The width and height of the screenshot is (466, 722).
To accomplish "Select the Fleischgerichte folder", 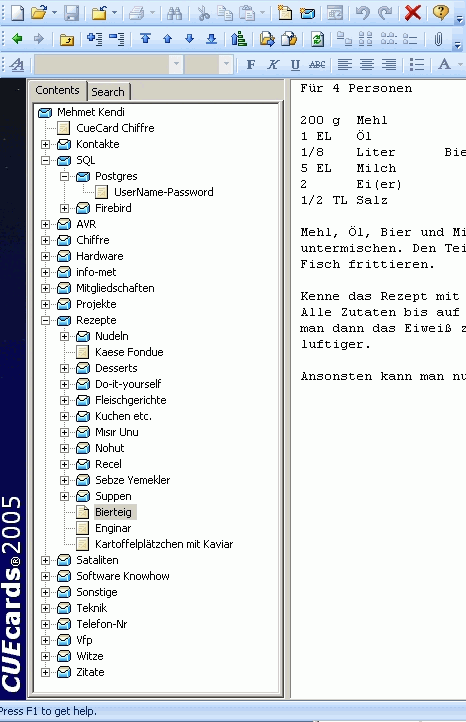I will 130,400.
